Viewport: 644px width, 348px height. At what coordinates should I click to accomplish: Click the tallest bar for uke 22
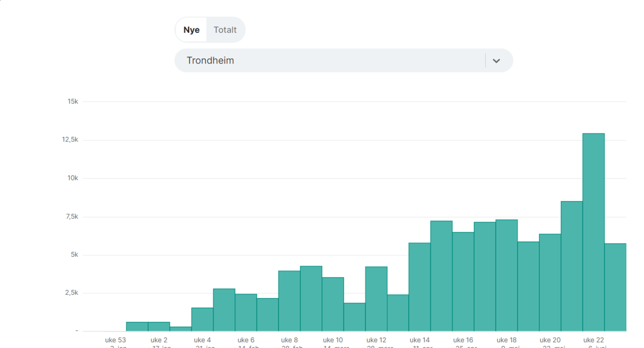593,232
